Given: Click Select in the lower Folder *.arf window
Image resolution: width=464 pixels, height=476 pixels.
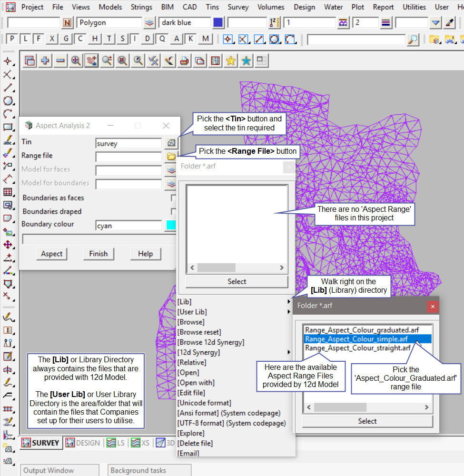Looking at the screenshot, I should (x=367, y=421).
